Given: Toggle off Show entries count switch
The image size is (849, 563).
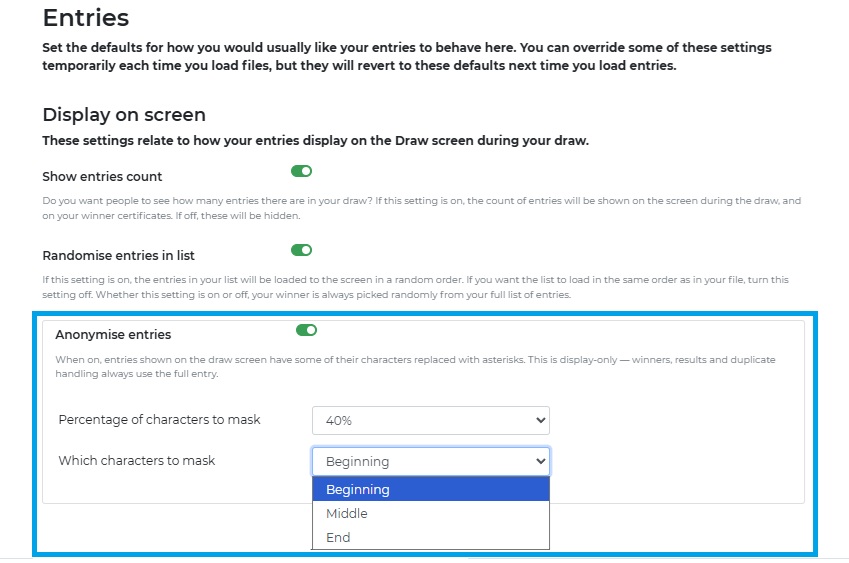Looking at the screenshot, I should (x=301, y=171).
